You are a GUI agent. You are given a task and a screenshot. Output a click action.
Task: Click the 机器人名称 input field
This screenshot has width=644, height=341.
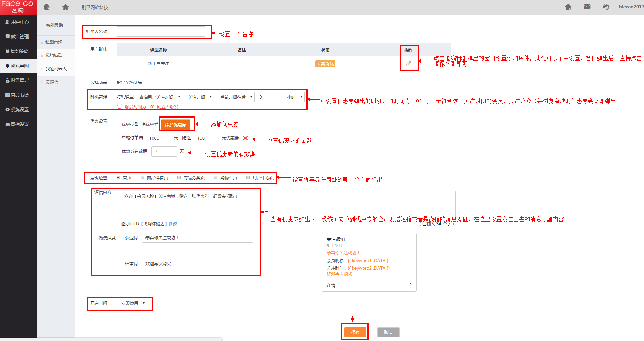tap(161, 32)
